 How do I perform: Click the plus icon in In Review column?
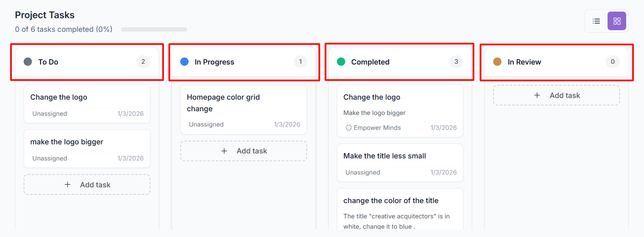[537, 95]
